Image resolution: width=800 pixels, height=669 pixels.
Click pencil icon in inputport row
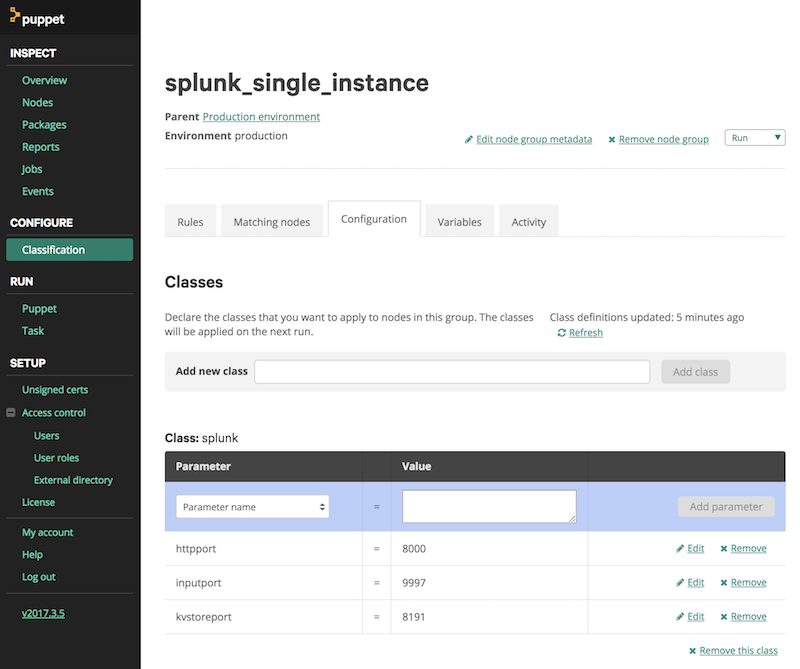(680, 583)
